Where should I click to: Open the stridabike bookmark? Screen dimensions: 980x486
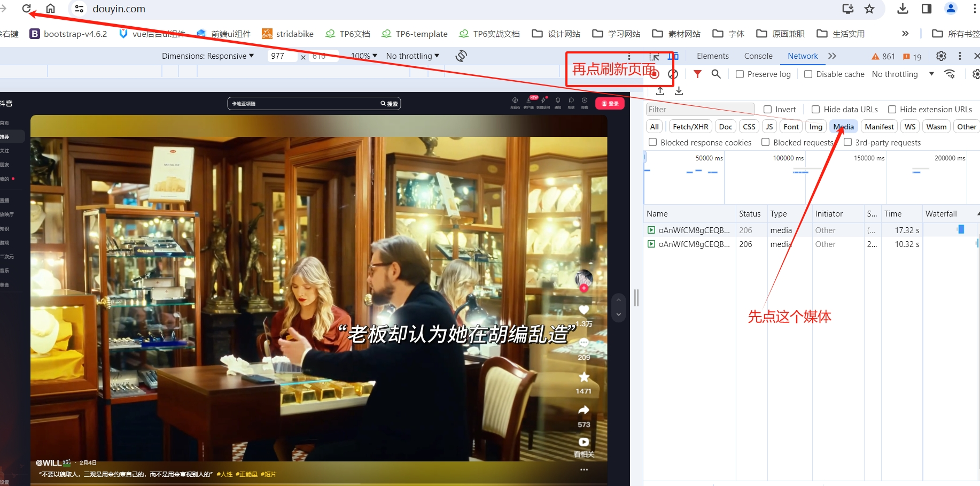[287, 34]
